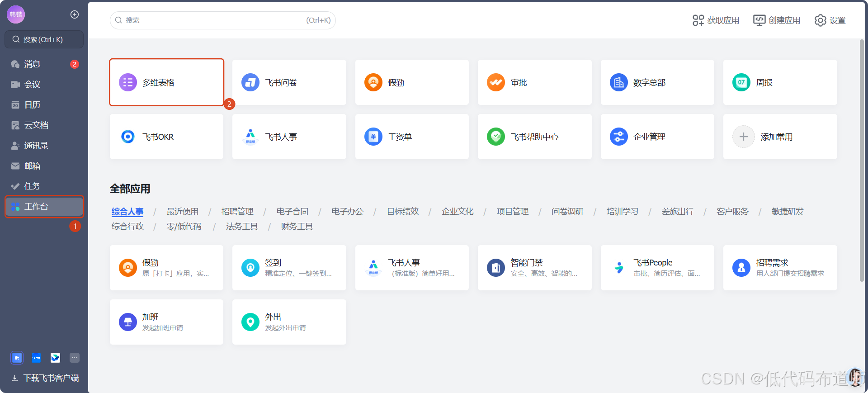Screen dimensions: 868x393
Task: Open 消息 messages in sidebar
Action: coord(44,64)
